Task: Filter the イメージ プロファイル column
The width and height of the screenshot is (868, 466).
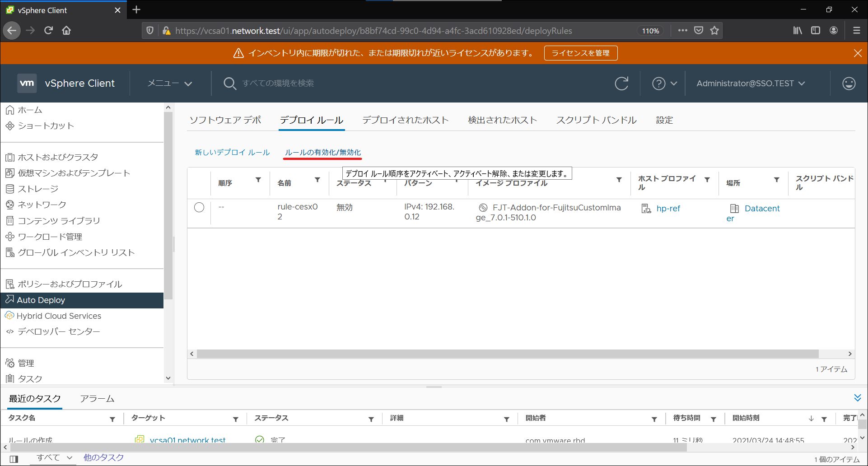Action: click(619, 180)
